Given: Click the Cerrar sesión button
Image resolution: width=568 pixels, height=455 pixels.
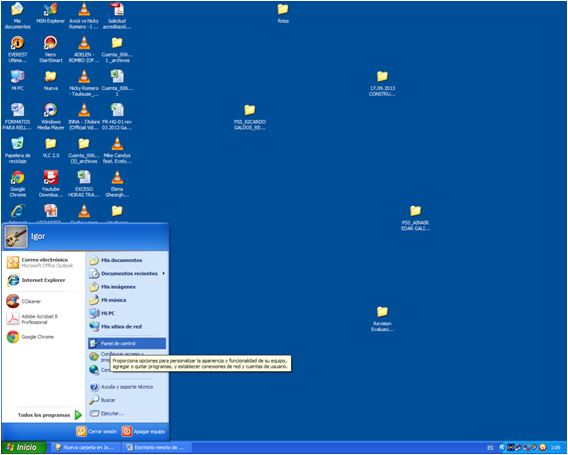Looking at the screenshot, I should coord(97,431).
